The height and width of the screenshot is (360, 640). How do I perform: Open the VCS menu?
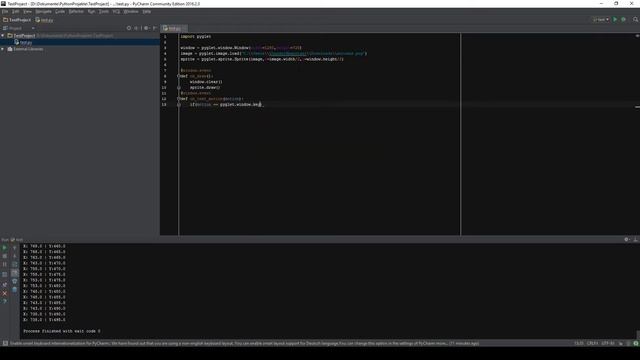point(116,11)
